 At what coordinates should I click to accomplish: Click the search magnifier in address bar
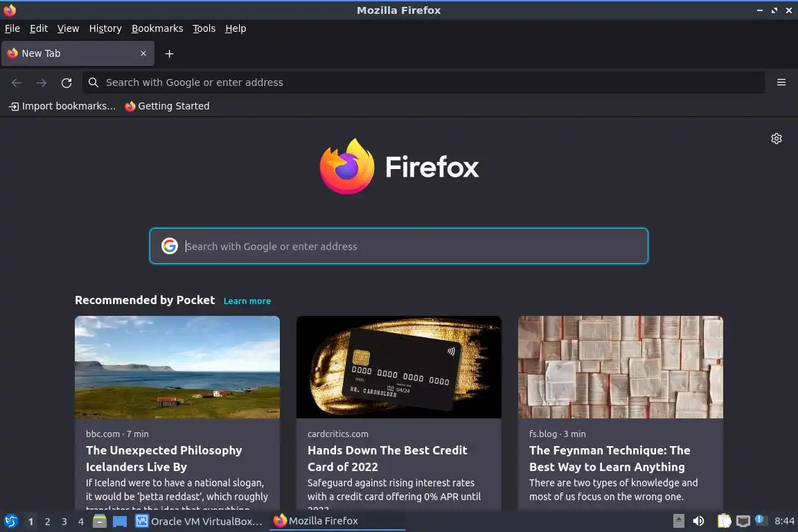93,82
